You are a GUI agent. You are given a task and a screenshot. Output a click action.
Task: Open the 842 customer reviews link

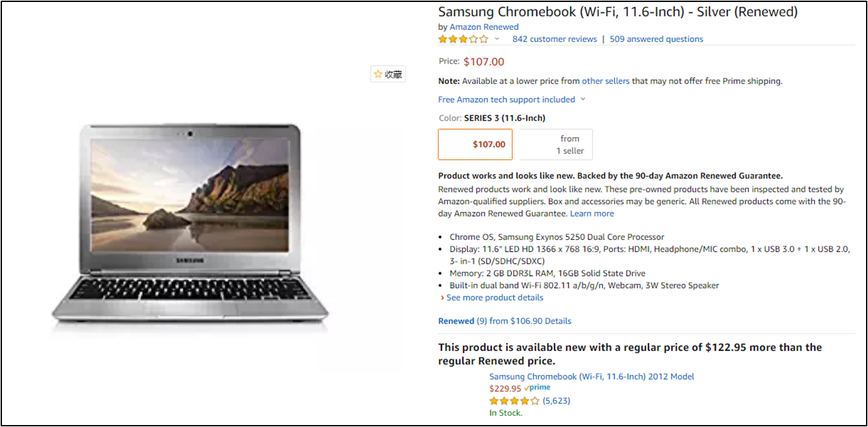coord(554,39)
